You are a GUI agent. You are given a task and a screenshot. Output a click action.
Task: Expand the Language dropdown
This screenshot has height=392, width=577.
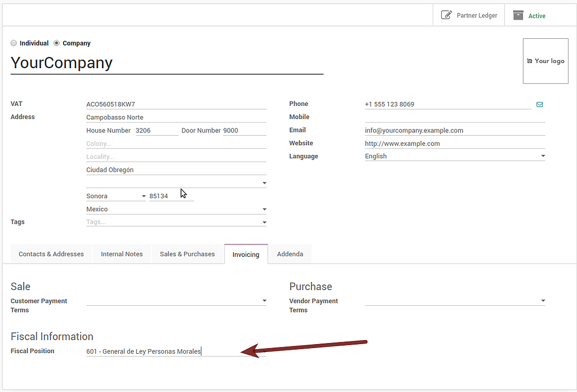tap(543, 156)
